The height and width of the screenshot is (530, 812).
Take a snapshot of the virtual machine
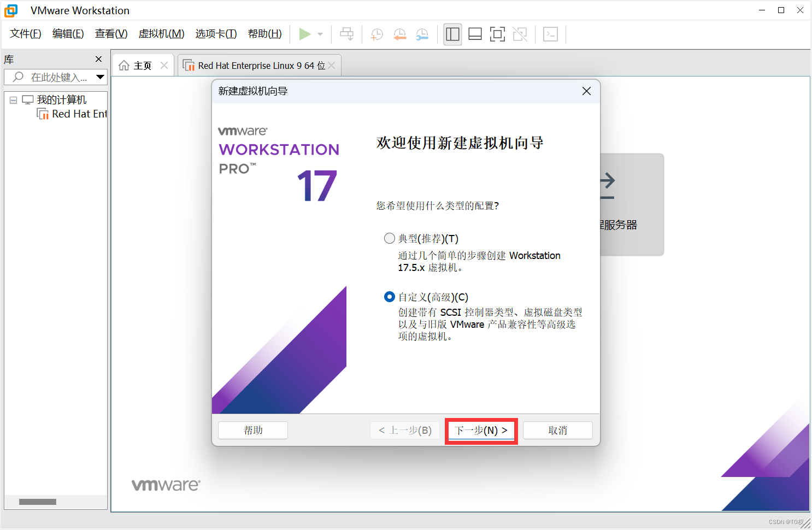tap(376, 34)
